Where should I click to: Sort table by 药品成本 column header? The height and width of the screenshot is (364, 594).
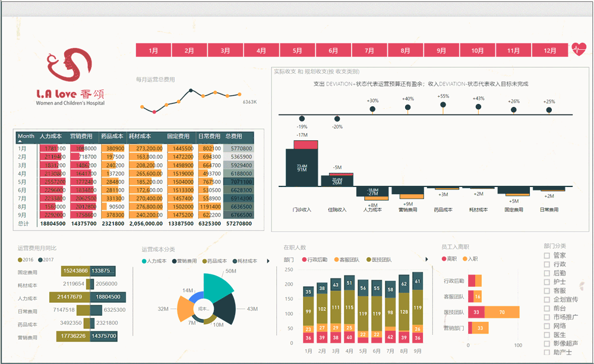[x=112, y=136]
